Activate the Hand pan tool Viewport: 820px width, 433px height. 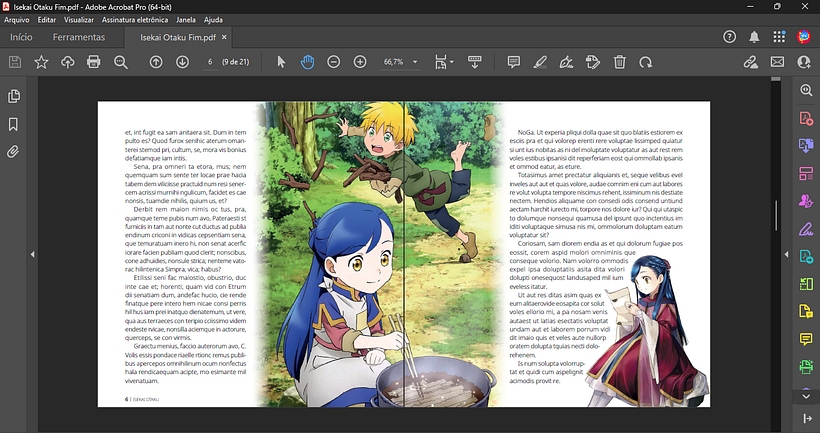click(308, 62)
